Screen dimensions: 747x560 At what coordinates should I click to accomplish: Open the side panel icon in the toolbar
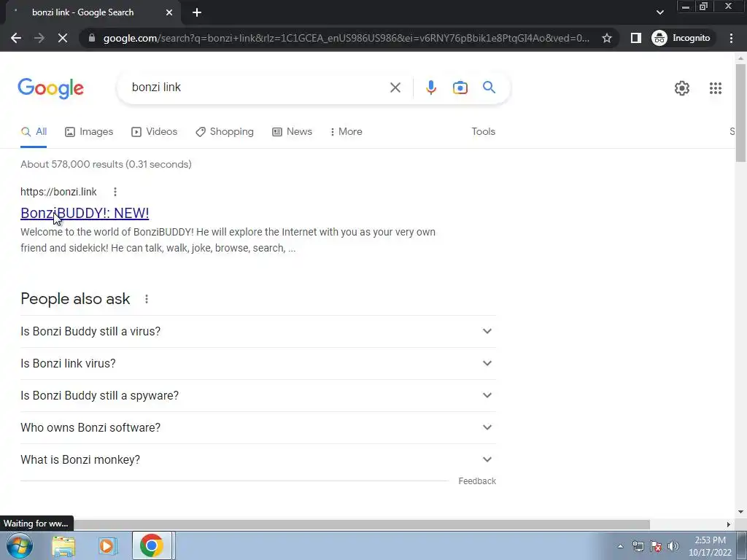point(635,38)
